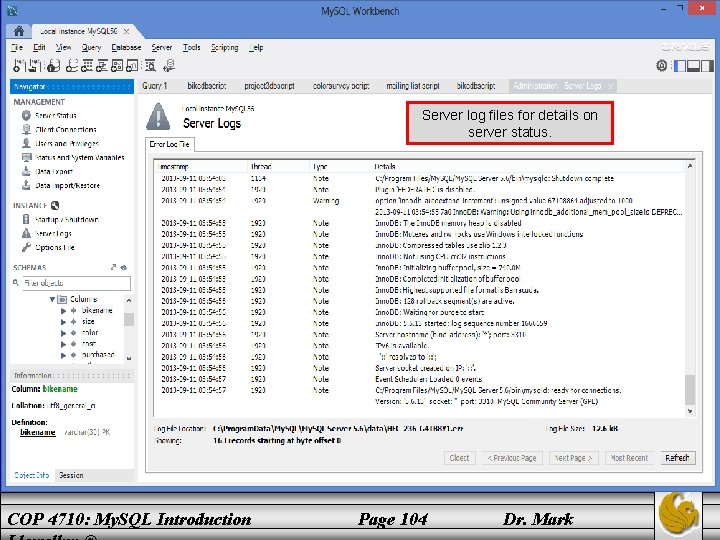Expand the purchased column node
720x540 pixels.
point(63,355)
